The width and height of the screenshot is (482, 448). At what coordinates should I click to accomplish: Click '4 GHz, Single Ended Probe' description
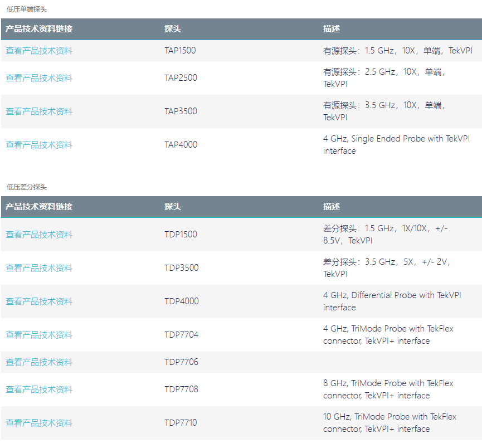(397, 145)
